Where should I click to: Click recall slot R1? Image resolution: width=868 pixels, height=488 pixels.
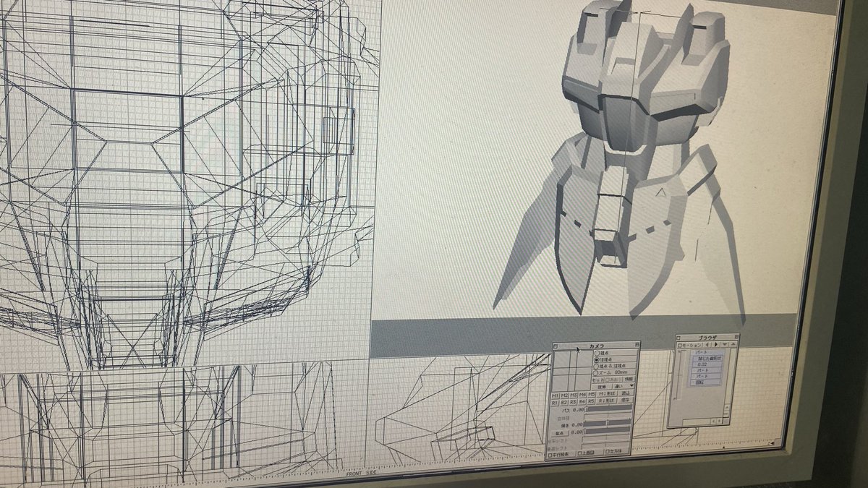(x=555, y=403)
